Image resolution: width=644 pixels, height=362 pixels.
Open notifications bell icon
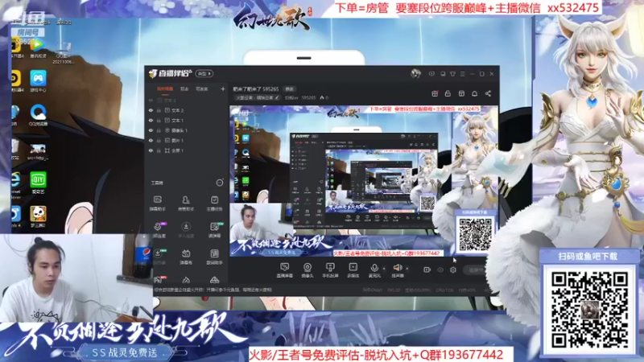tap(474, 93)
